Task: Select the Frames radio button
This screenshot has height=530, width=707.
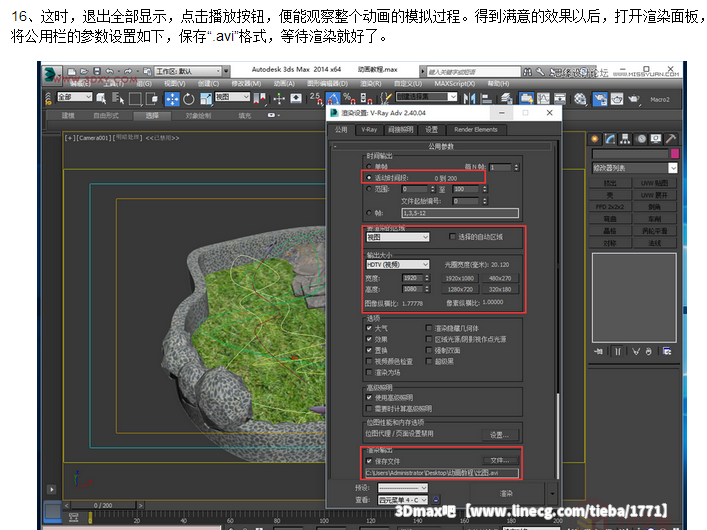Action: click(x=369, y=212)
